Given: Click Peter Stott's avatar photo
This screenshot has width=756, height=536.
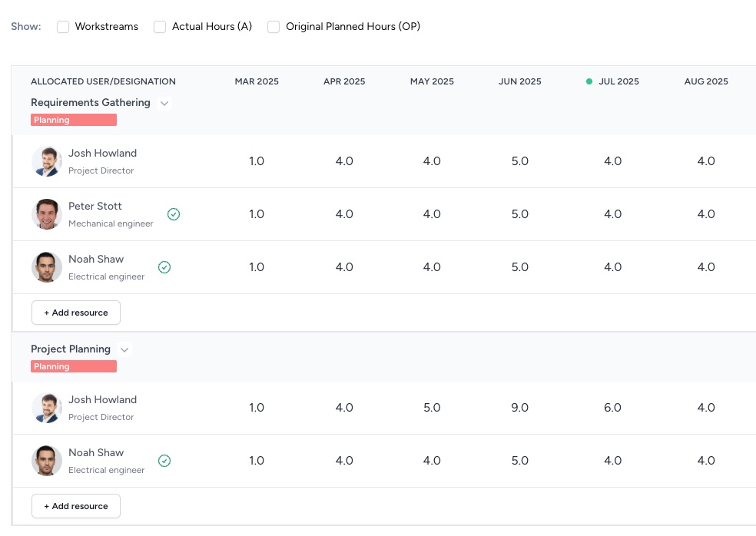Looking at the screenshot, I should pyautogui.click(x=47, y=214).
